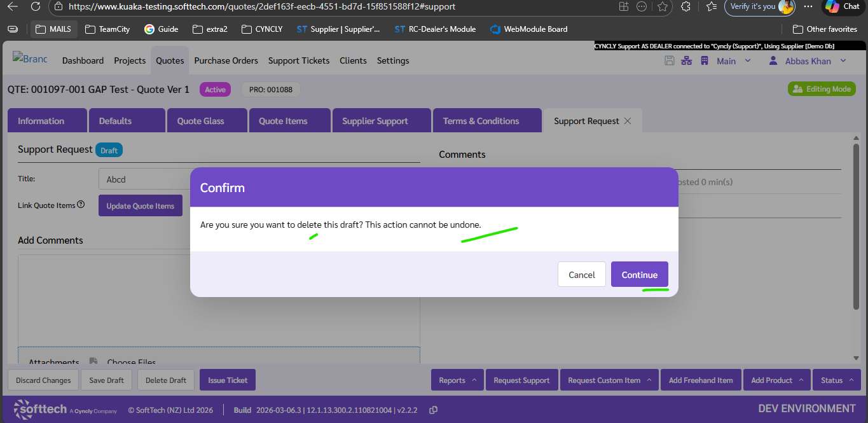Add this page to favorites star

click(x=662, y=6)
